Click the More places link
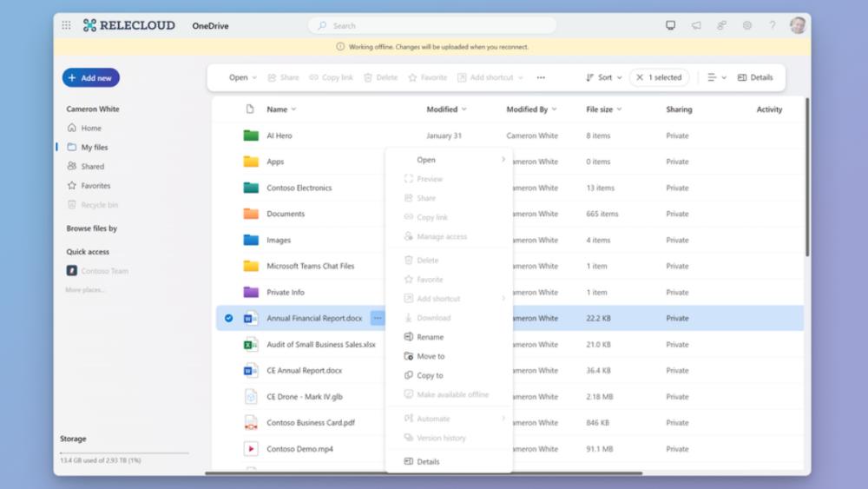The height and width of the screenshot is (489, 868). 85,289
